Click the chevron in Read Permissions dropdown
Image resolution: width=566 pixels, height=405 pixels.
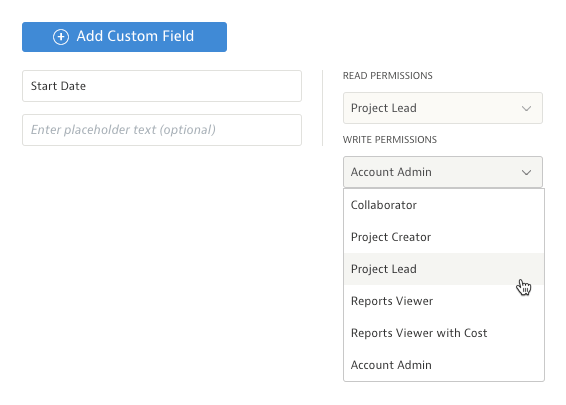tap(526, 108)
